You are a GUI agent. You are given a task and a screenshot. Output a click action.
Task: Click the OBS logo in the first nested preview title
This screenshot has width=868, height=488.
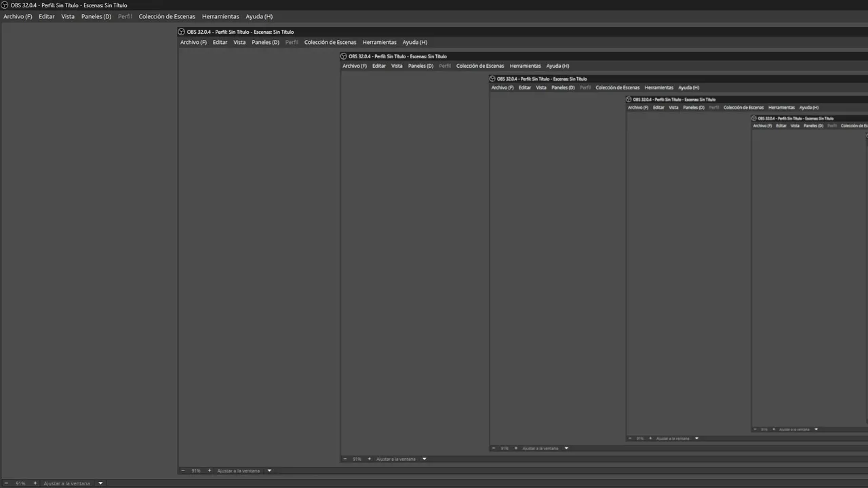[x=182, y=32]
